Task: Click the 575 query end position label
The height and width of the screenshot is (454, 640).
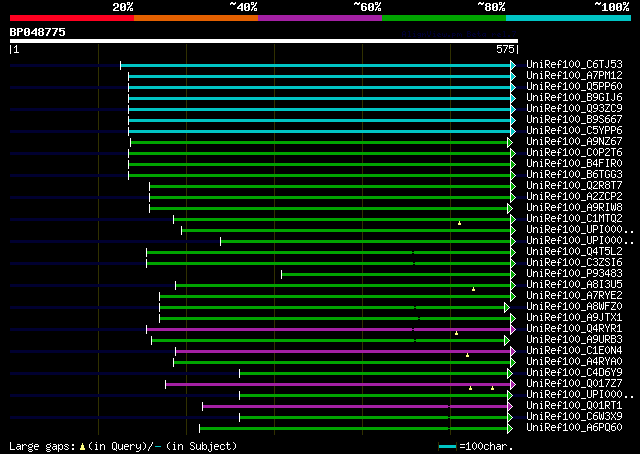Action: [x=505, y=49]
